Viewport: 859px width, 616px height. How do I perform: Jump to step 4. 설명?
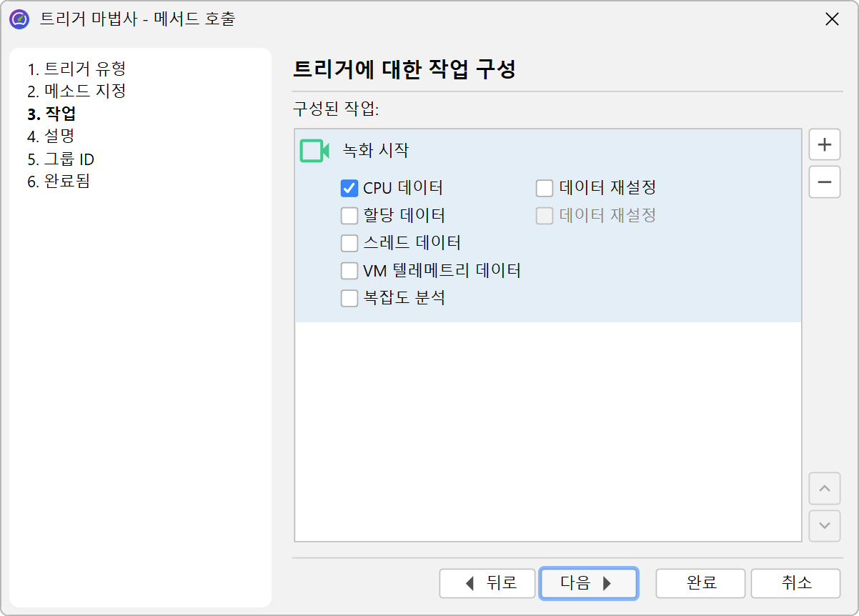[x=51, y=136]
